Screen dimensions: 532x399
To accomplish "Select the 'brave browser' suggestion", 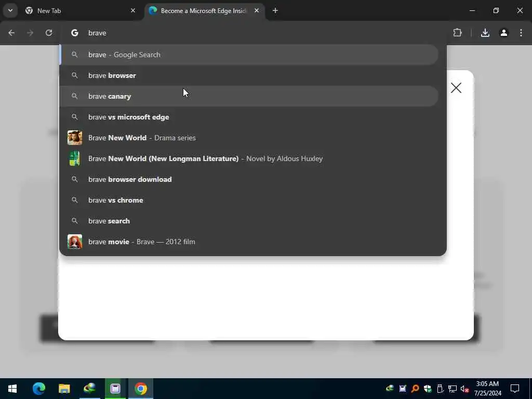I will (x=249, y=75).
